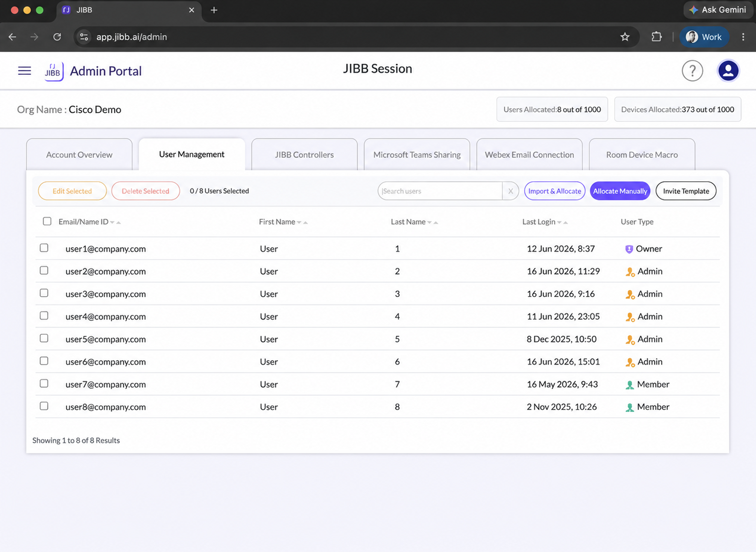The image size is (756, 552).
Task: Check the box for user4@company.com
Action: pos(44,316)
